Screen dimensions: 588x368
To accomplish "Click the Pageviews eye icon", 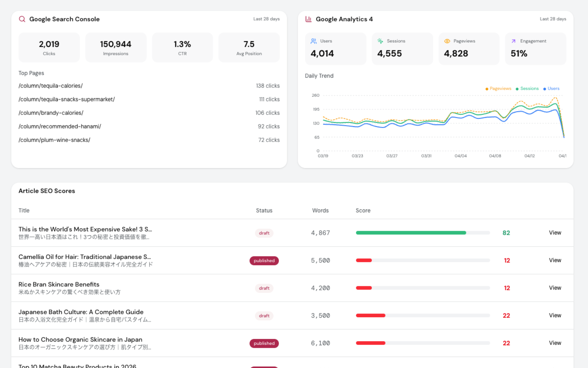I will tap(447, 41).
